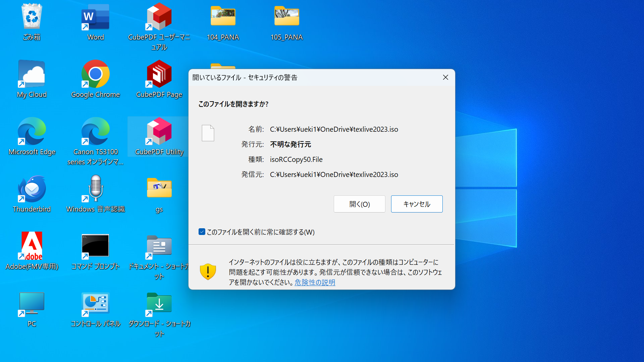The height and width of the screenshot is (362, 644).
Task: Start Windows 音声認識 (speech recognition)
Action: click(96, 189)
